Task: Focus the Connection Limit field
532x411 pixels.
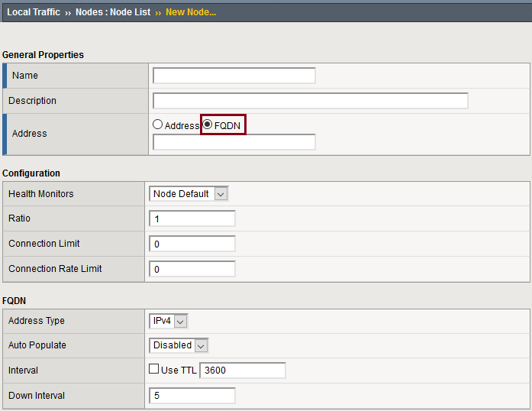Action: tap(192, 244)
